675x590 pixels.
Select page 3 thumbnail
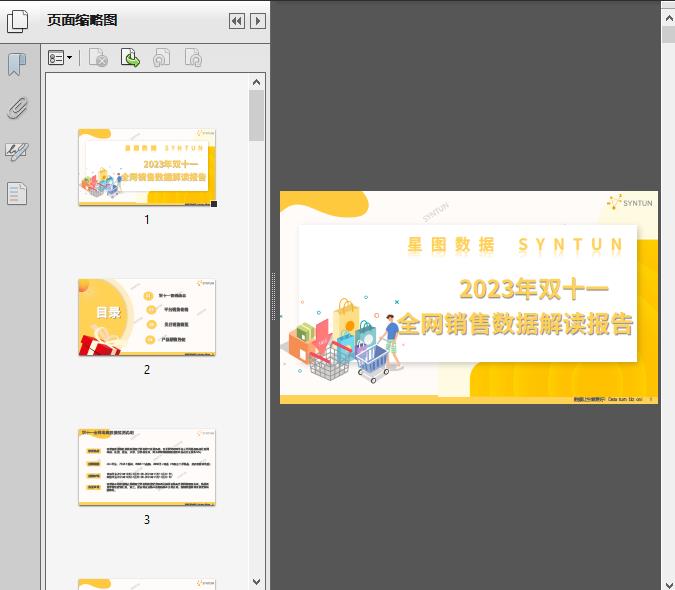(x=147, y=467)
